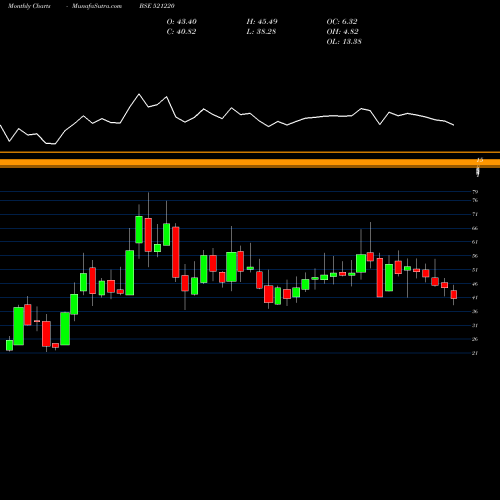Image resolution: width=500 pixels, height=500 pixels.
Task: Click price axis label 46
Action: [x=475, y=284]
